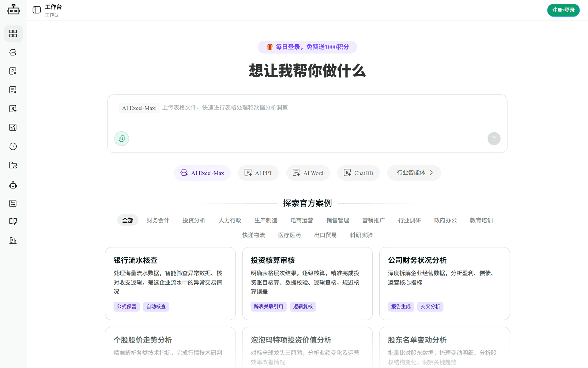Switch to the 科研实验 category tab
The width and height of the screenshot is (588, 368).
361,235
